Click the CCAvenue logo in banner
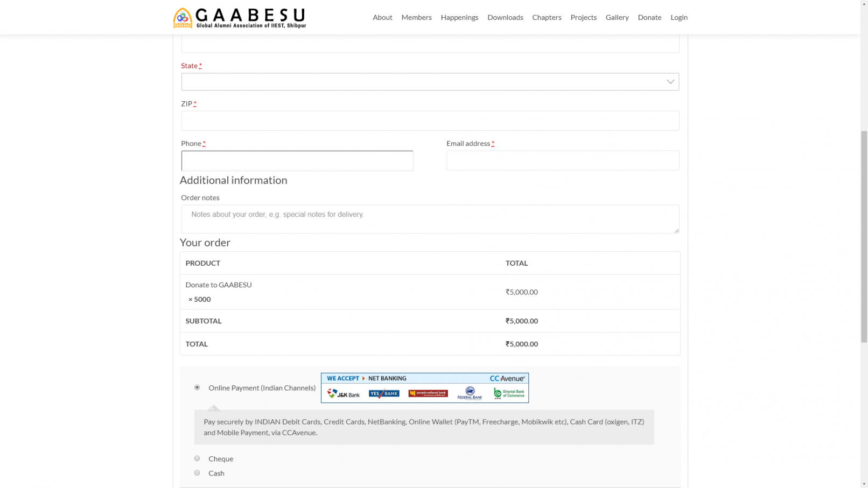 pyautogui.click(x=507, y=379)
